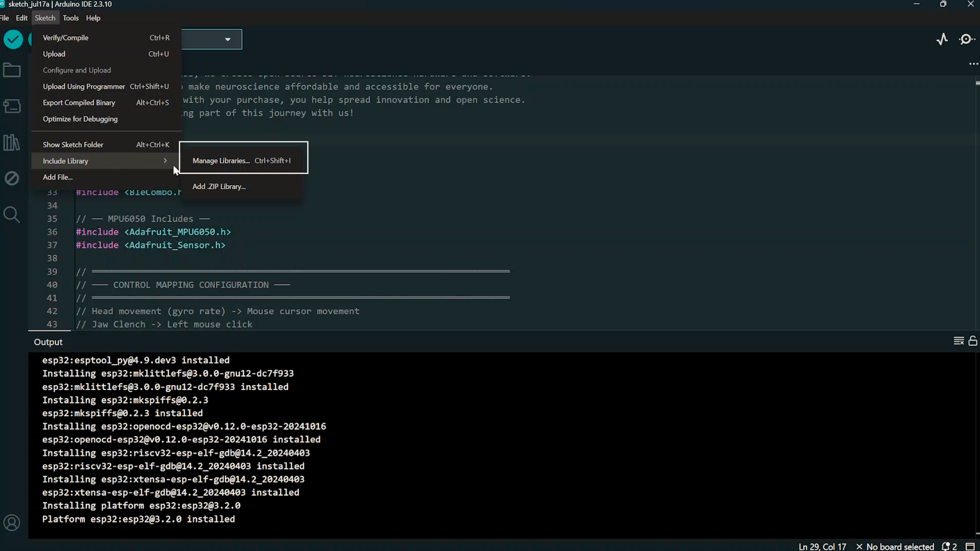Open the Serial Monitor
This screenshot has height=551, width=980.
pyautogui.click(x=967, y=39)
